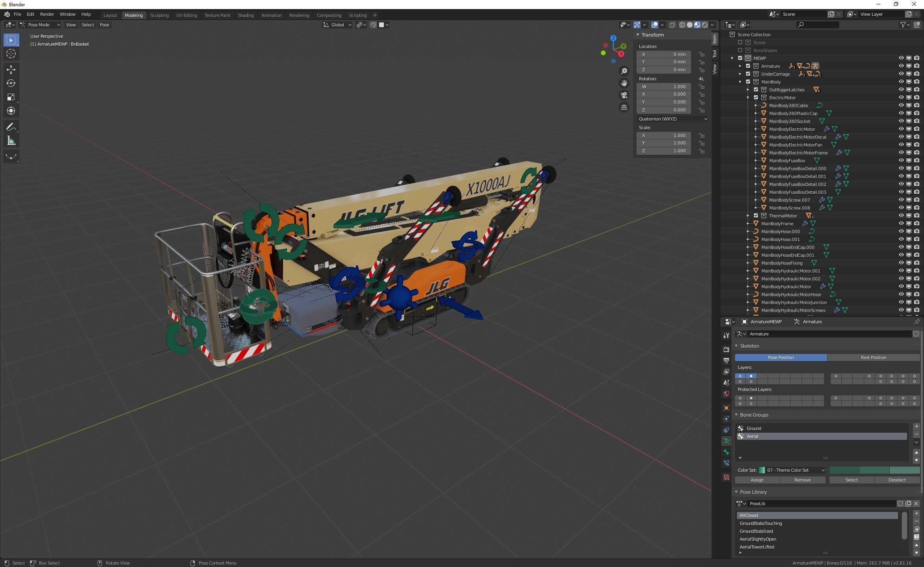
Task: Switch to Rendered viewport shading
Action: point(705,24)
